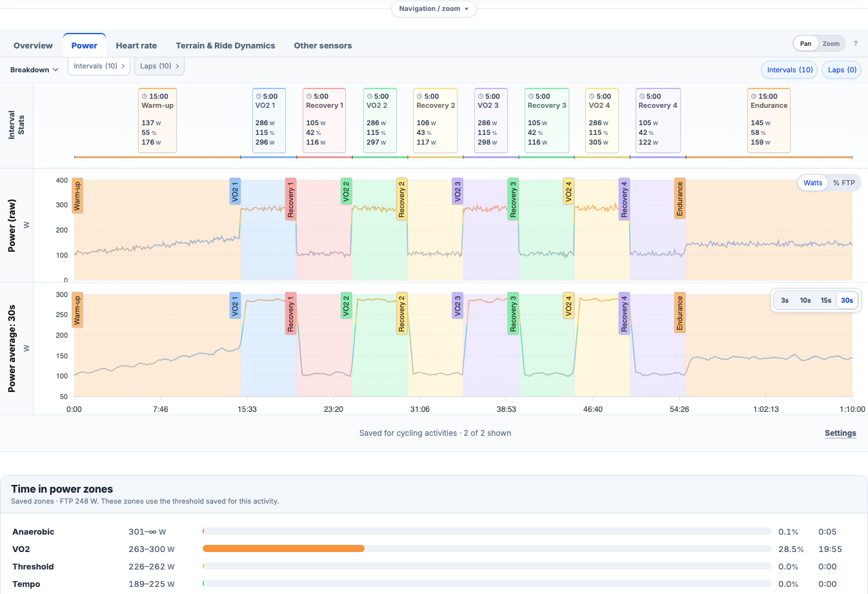Click clock icon on VO2 4 card
This screenshot has width=868, height=594.
[x=591, y=96]
